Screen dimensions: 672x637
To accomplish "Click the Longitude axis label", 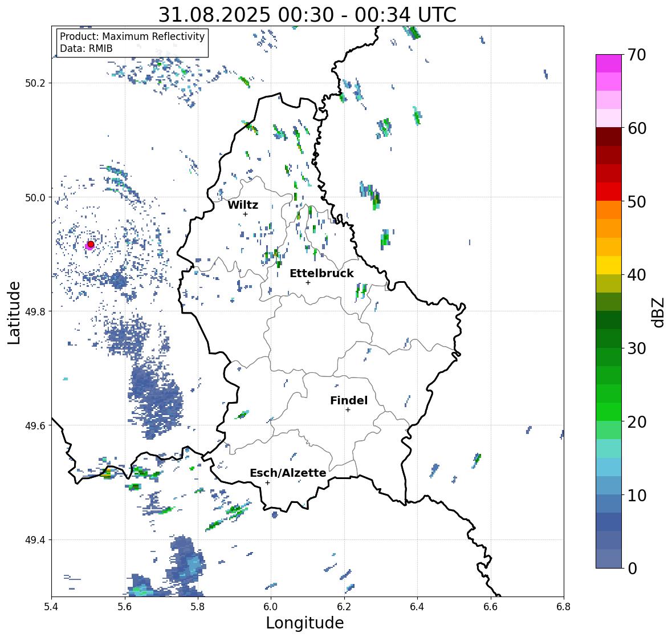I will (x=305, y=623).
